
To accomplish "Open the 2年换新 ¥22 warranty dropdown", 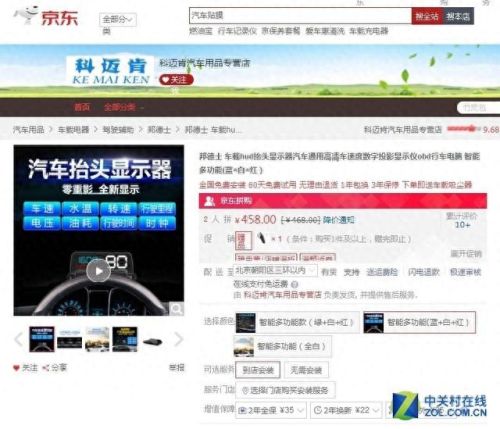I will pyautogui.click(x=346, y=410).
